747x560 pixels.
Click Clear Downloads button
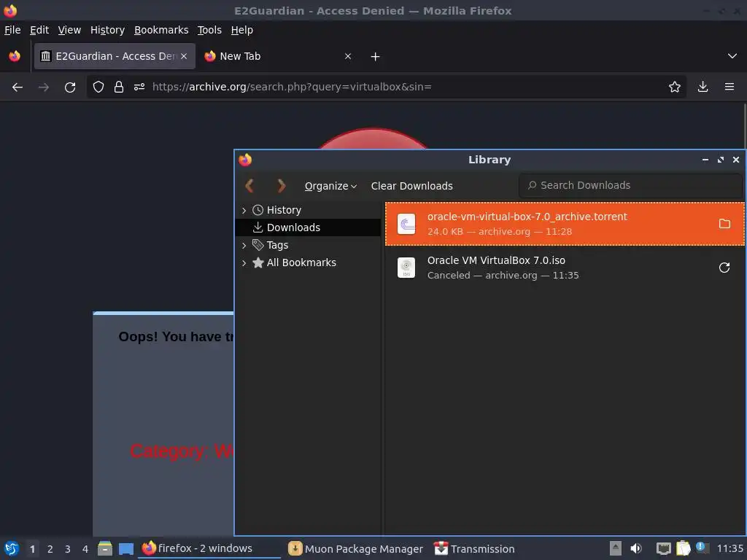pyautogui.click(x=411, y=186)
